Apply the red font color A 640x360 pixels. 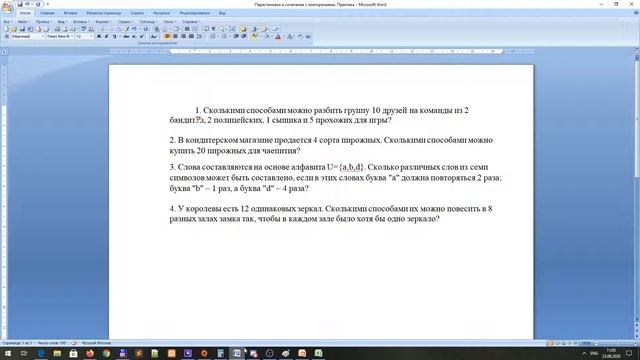tap(278, 36)
